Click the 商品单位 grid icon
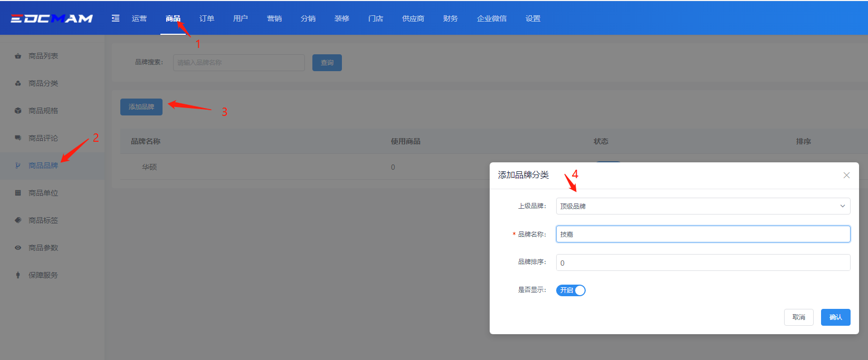Screen dimensions: 868x360 (x=18, y=193)
